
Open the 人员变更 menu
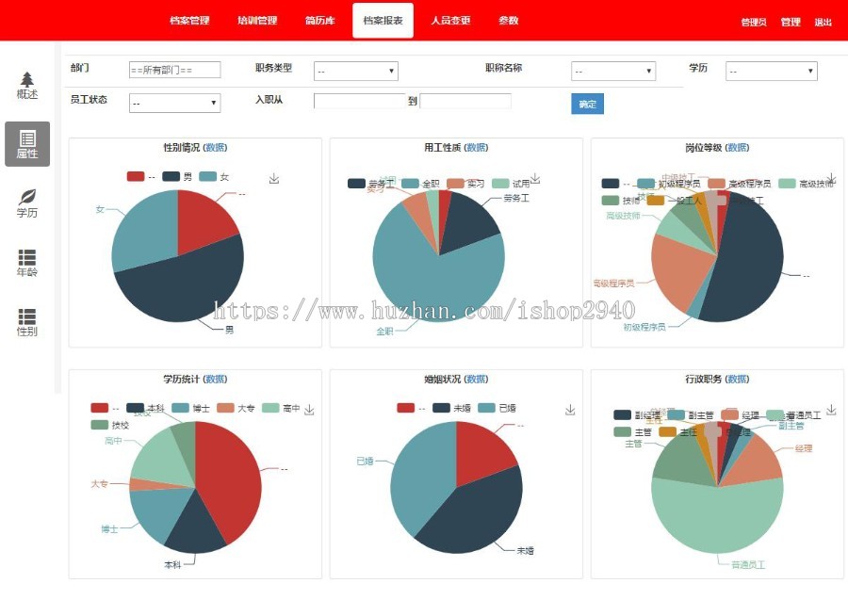point(450,21)
